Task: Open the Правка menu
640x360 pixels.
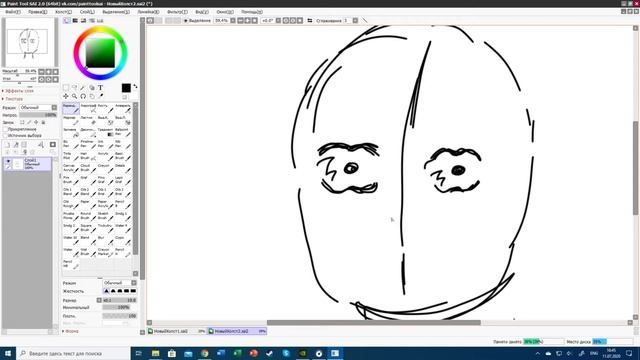Action: tap(38, 12)
